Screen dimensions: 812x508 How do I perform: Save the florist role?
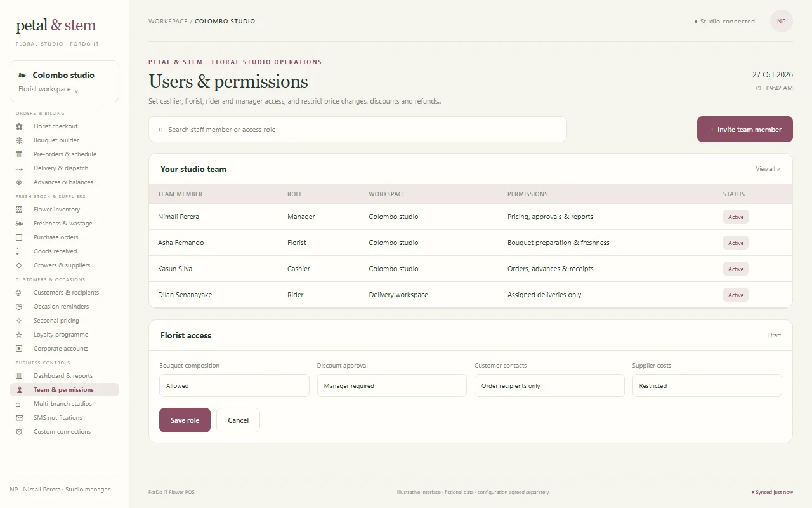click(x=185, y=420)
